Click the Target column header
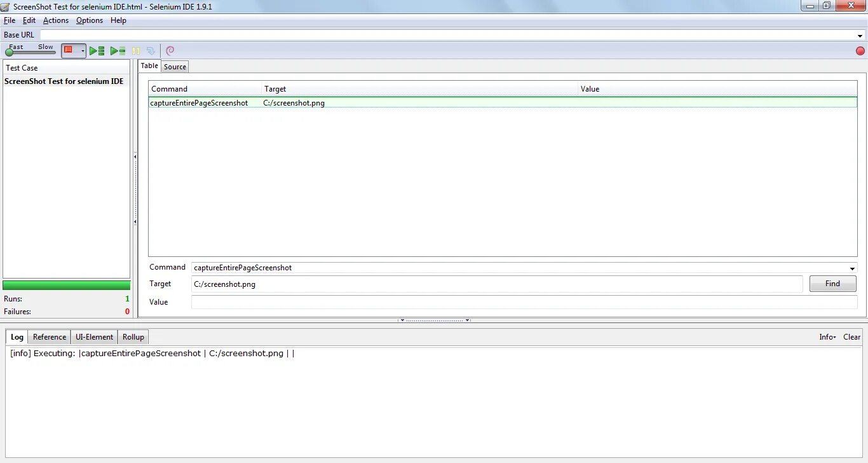The width and height of the screenshot is (868, 463). [420, 89]
